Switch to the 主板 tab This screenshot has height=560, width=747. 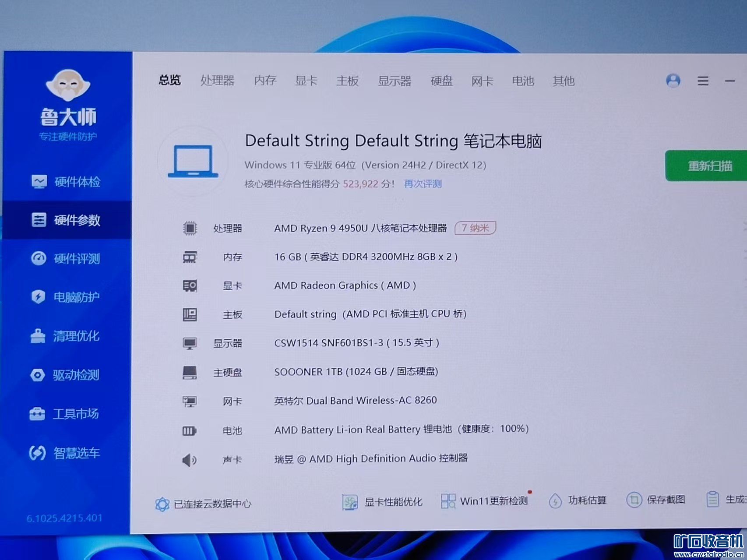[347, 81]
